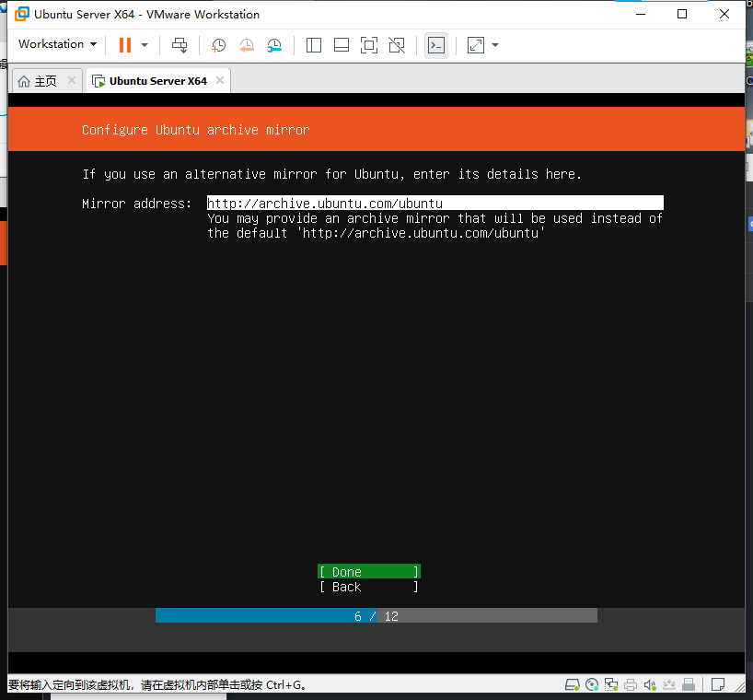The width and height of the screenshot is (753, 700).
Task: Expand the power options dropdown arrow
Action: coord(145,45)
